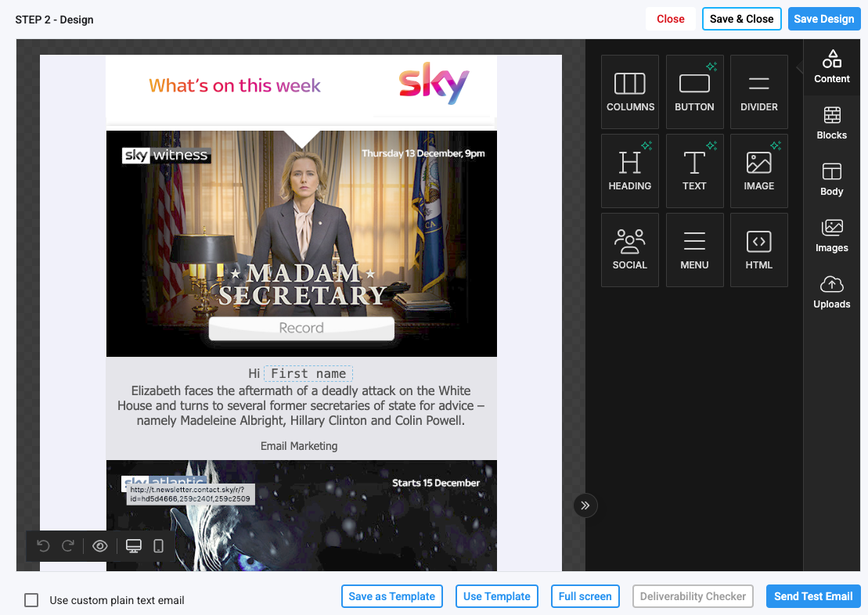Undo the last design change
This screenshot has height=615, width=868.
(43, 546)
